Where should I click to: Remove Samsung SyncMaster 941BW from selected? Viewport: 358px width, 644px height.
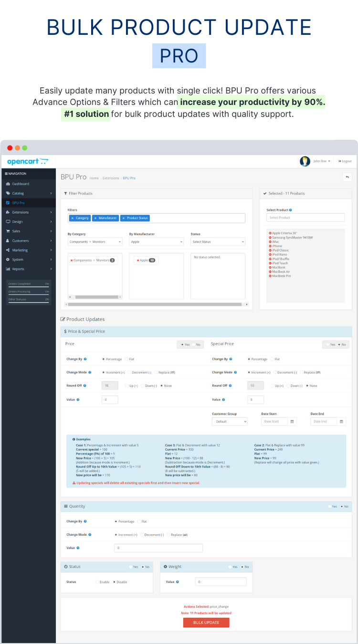point(270,237)
